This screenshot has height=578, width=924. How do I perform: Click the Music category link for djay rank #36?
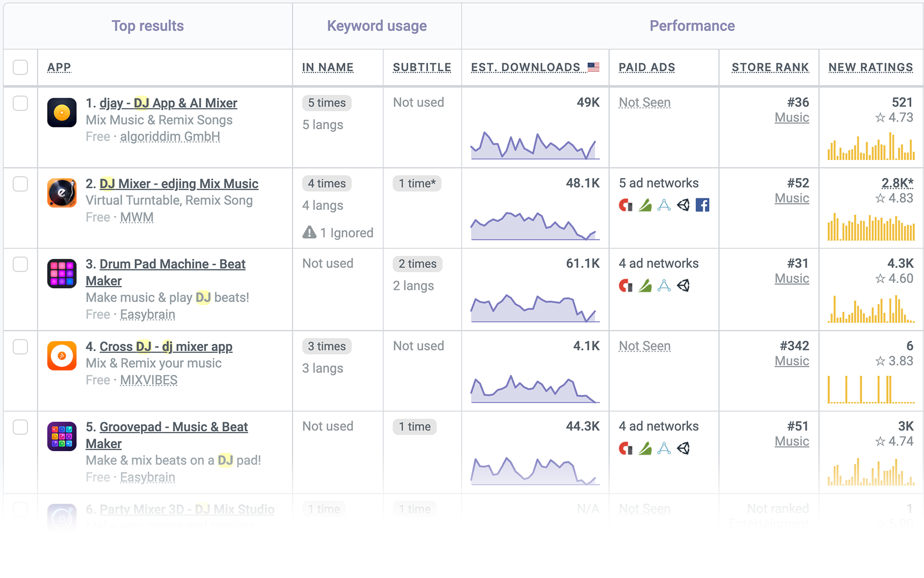(791, 118)
